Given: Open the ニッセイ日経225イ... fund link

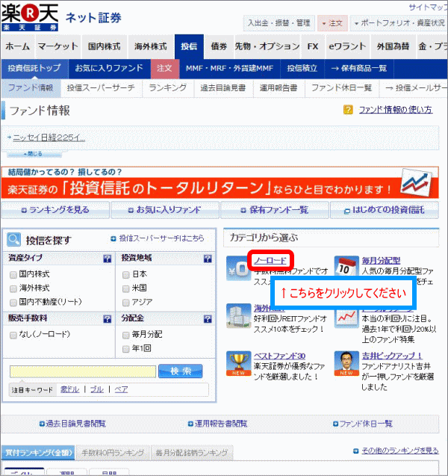Looking at the screenshot, I should 49,137.
